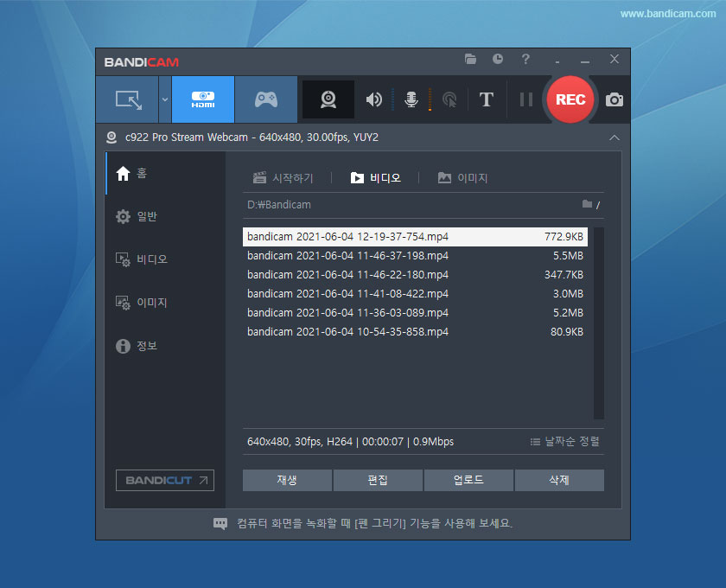The height and width of the screenshot is (588, 726).
Task: Capture screenshot with camera icon
Action: pyautogui.click(x=614, y=99)
